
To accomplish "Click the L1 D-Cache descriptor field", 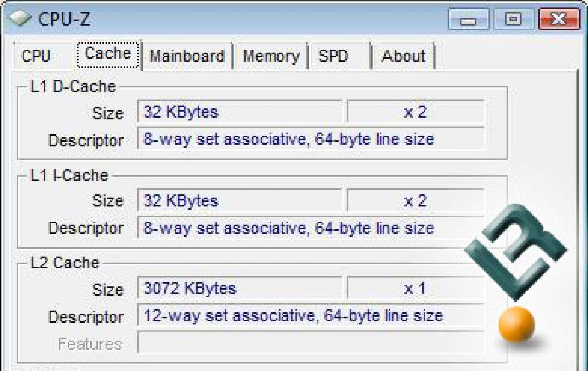I will 311,138.
